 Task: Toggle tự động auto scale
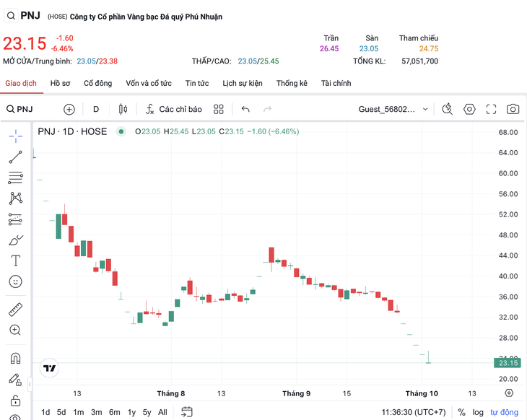[x=504, y=412]
